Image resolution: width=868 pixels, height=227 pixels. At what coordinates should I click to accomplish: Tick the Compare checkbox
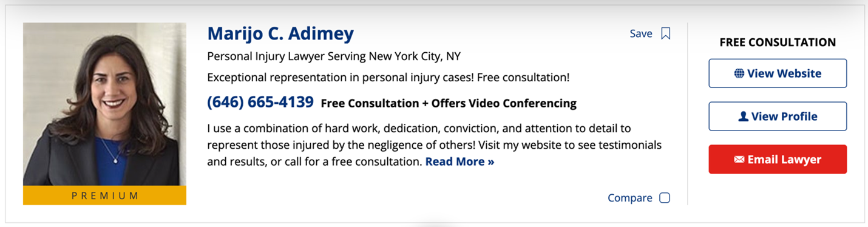[x=665, y=198]
